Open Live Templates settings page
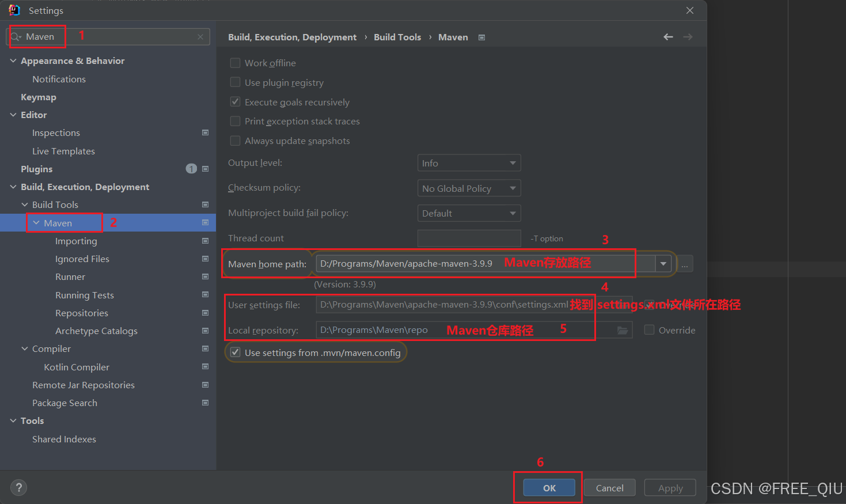Image resolution: width=846 pixels, height=504 pixels. coord(63,151)
